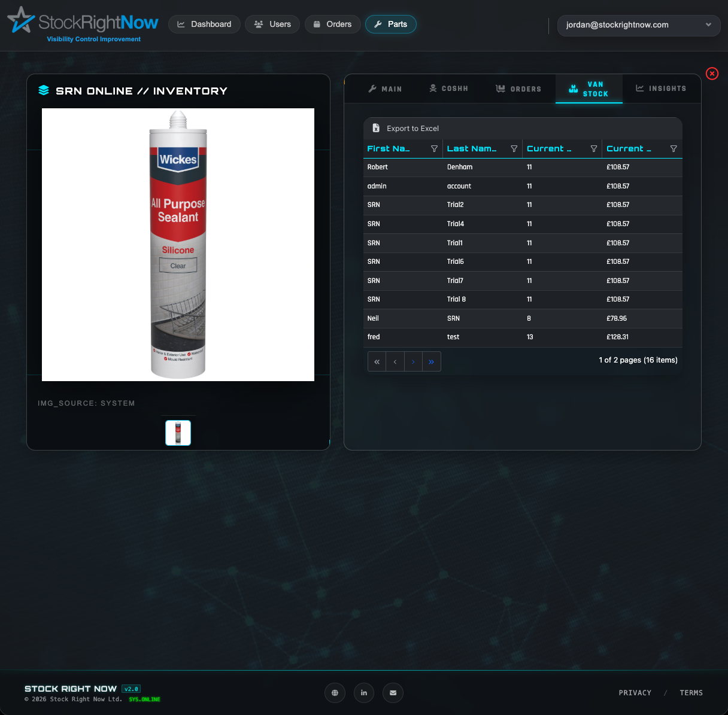Click the email icon in the footer
This screenshot has height=715, width=728.
tap(393, 693)
